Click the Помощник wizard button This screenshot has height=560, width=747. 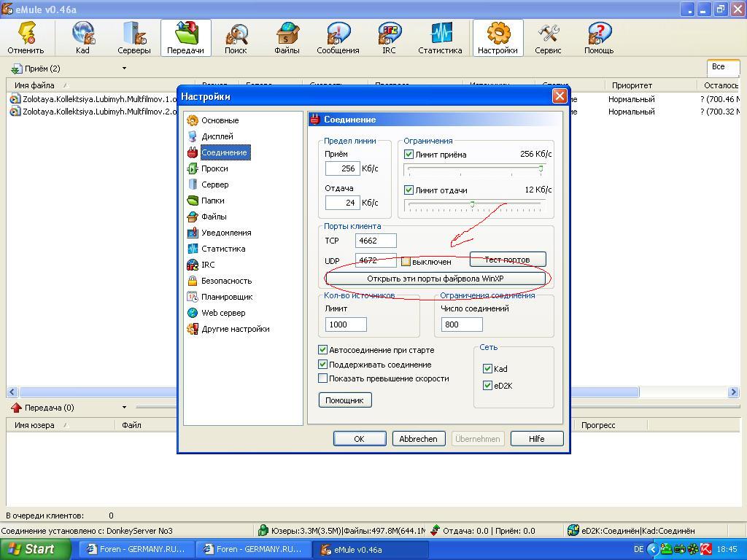pos(345,400)
